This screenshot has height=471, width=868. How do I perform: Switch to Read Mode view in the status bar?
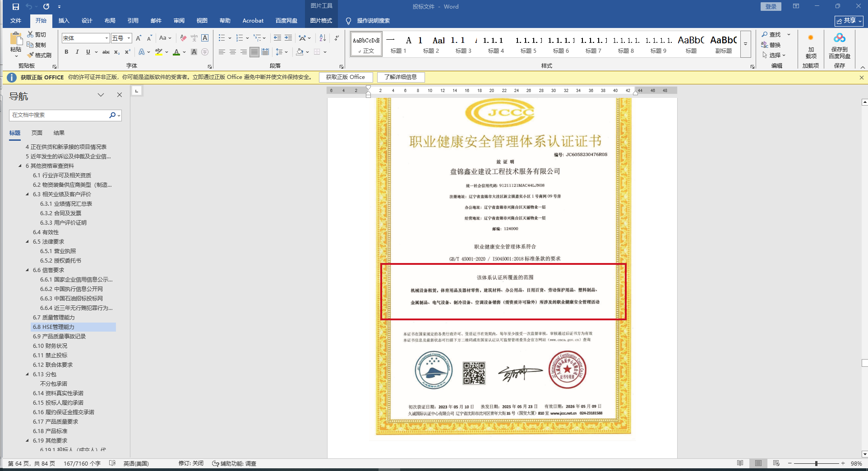[740, 463]
